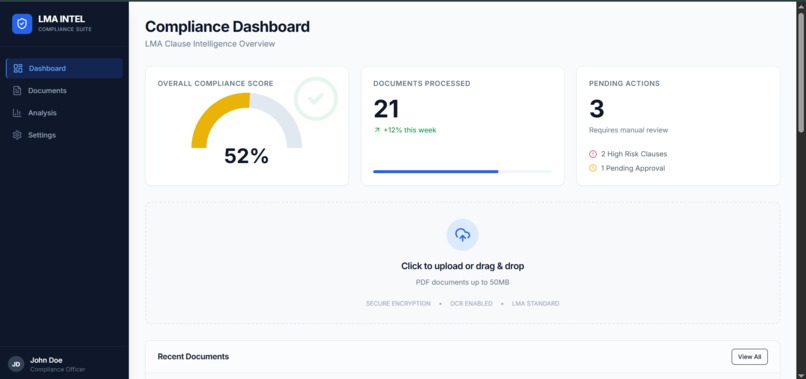Click 'PENDING ACTIONS' card title
Screen dimensions: 806x379
coord(625,83)
